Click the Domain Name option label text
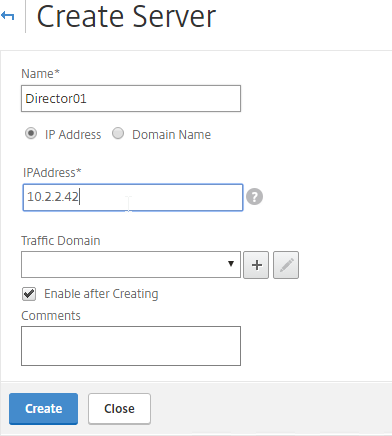This screenshot has width=392, height=436. tap(172, 135)
